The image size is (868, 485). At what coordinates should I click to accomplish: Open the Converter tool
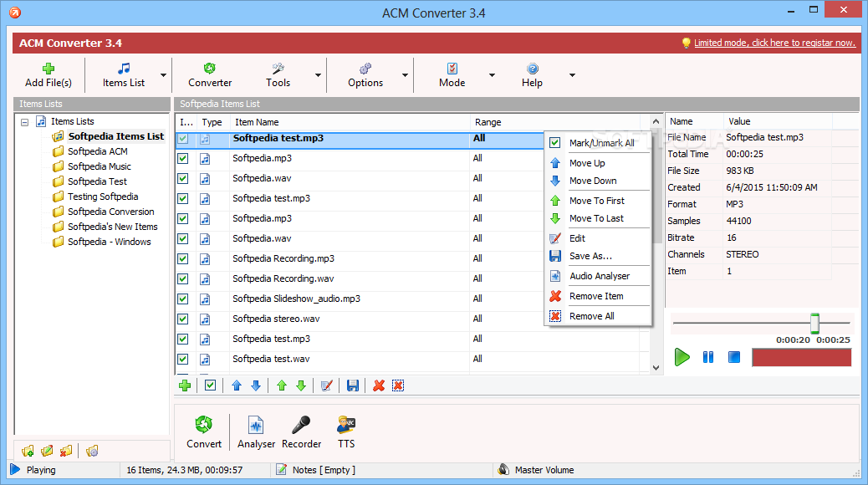[x=210, y=75]
